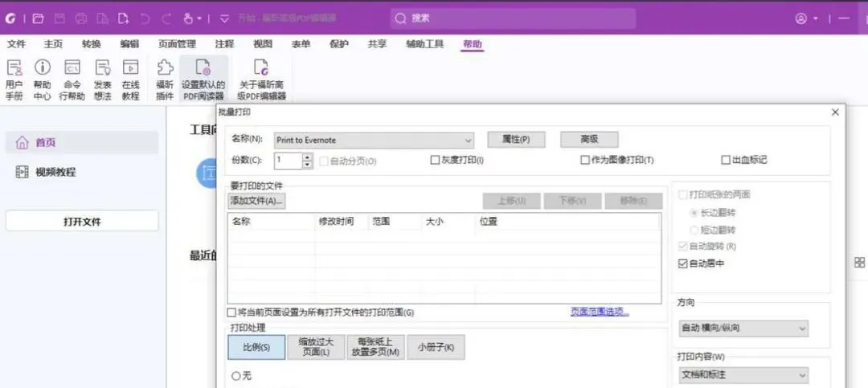Screen dimensions: 868x388
Task: Switch to the 注释 ribbon tab
Action: 225,44
